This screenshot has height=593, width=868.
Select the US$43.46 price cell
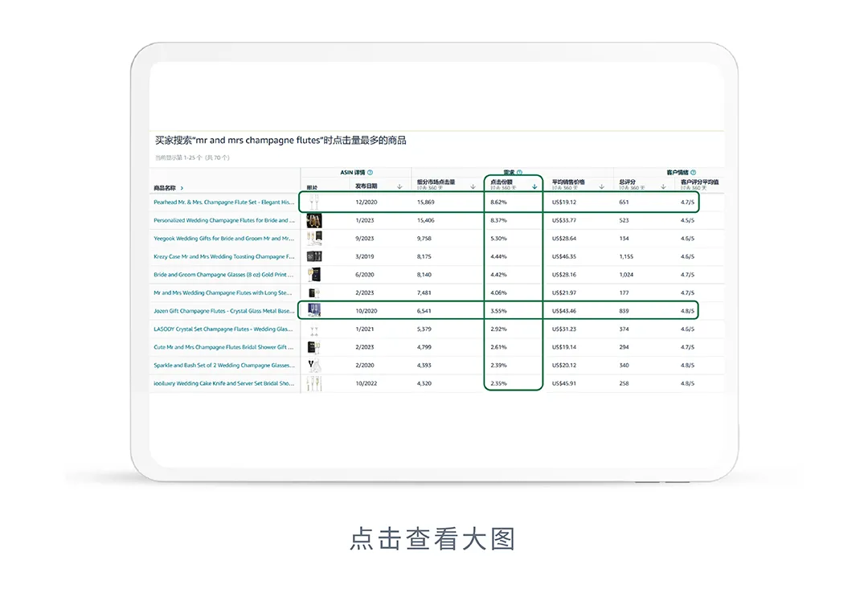click(x=564, y=311)
